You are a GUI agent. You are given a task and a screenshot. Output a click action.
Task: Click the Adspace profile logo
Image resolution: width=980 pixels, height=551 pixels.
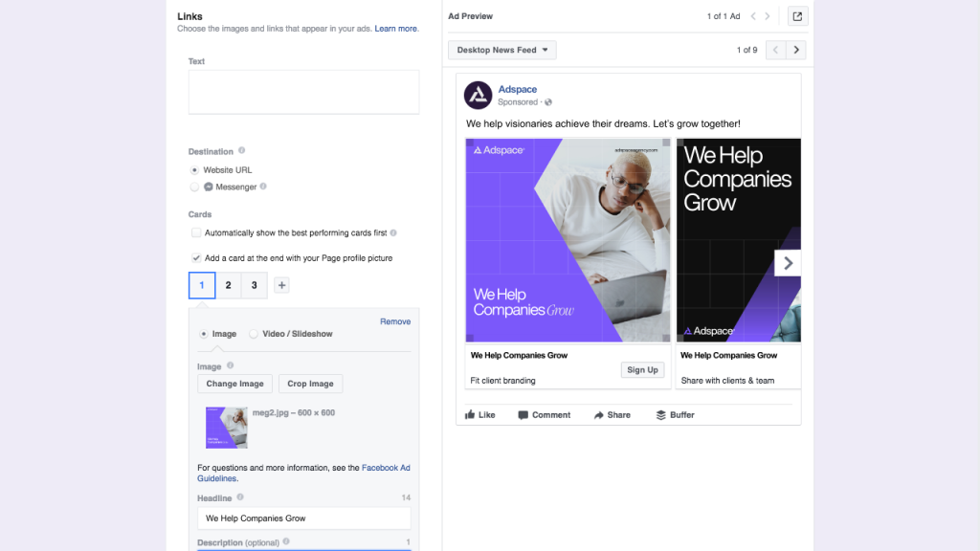click(x=478, y=96)
